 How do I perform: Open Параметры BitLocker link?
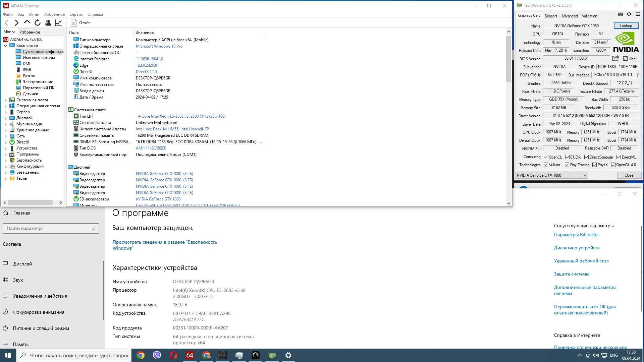576,235
